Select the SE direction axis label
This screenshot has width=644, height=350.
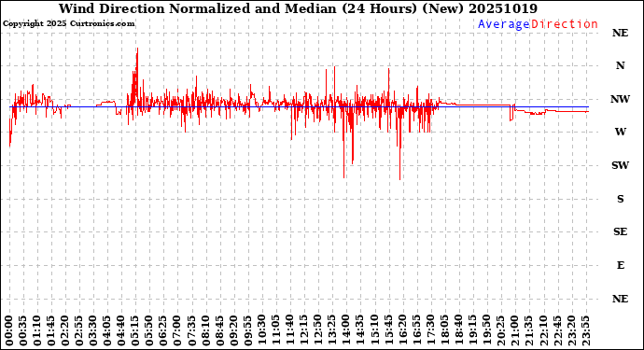click(x=620, y=232)
